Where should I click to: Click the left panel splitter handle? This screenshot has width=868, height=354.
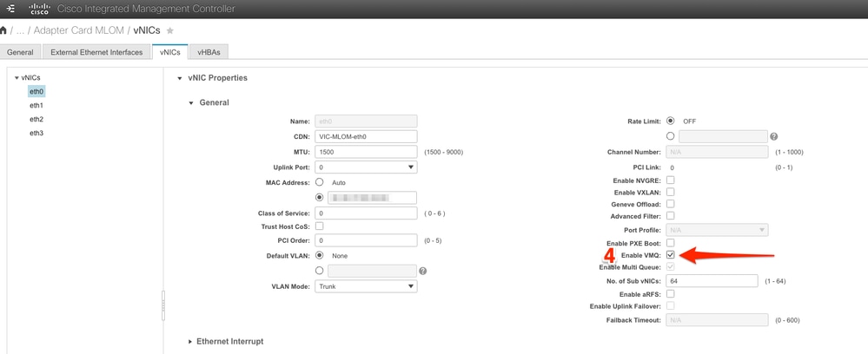(162, 305)
